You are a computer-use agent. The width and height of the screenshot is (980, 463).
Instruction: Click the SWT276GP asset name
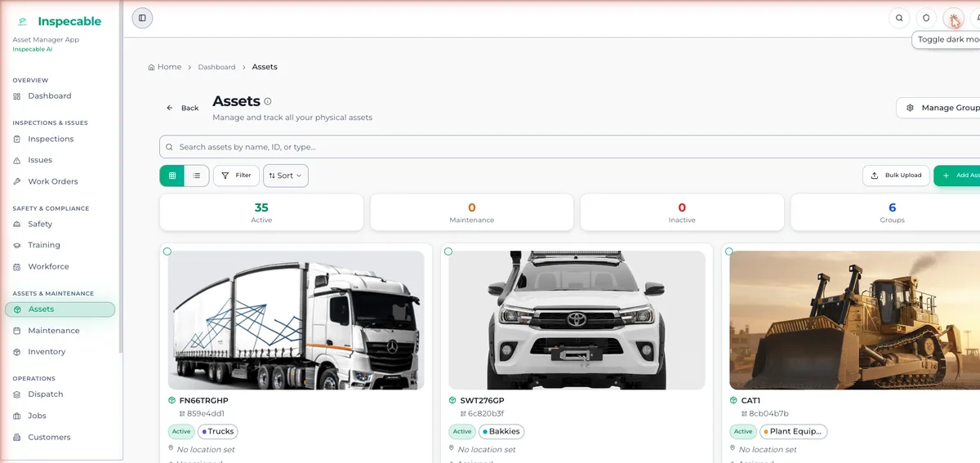[482, 401]
